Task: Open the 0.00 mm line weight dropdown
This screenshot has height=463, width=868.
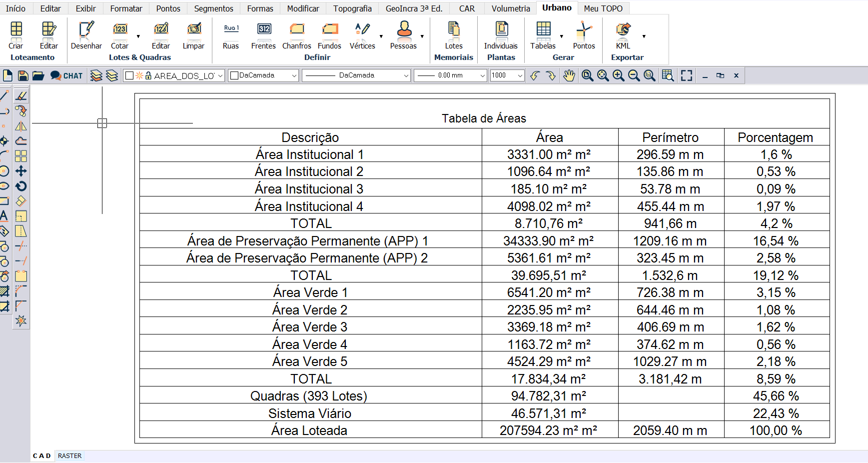Action: [x=482, y=75]
